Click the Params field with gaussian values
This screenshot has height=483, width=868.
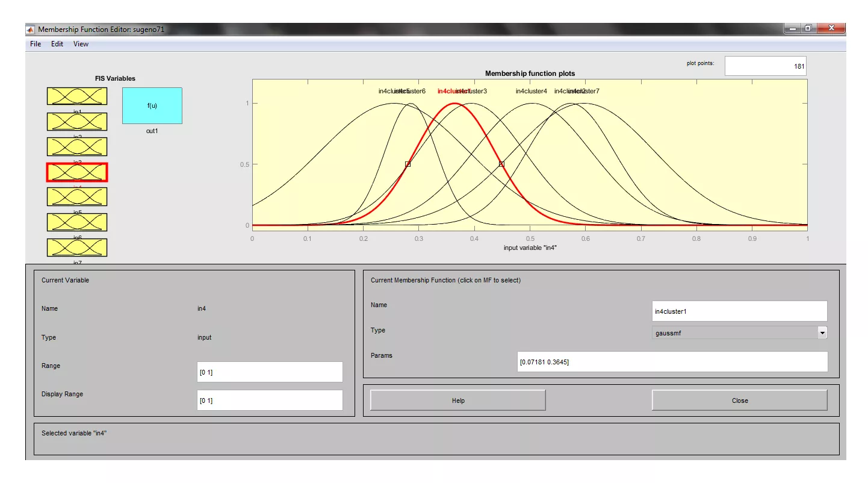click(672, 362)
